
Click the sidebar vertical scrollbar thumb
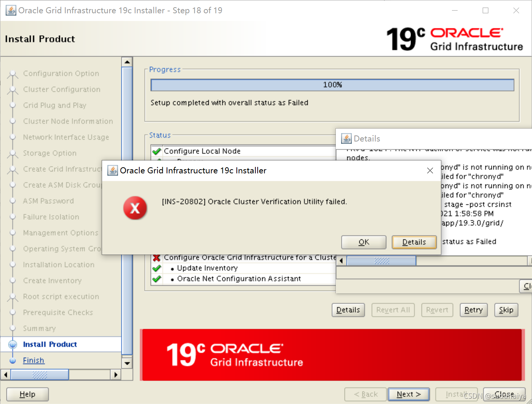127,211
